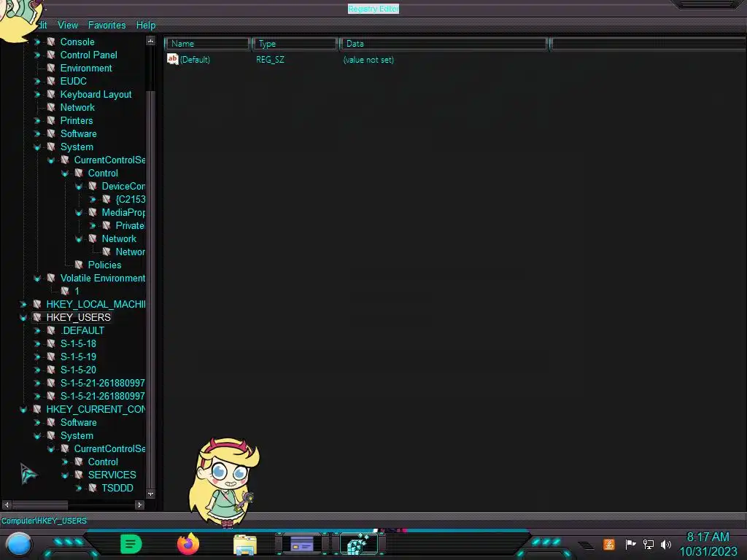Sort values by the Type column header
This screenshot has width=747, height=560.
(295, 44)
